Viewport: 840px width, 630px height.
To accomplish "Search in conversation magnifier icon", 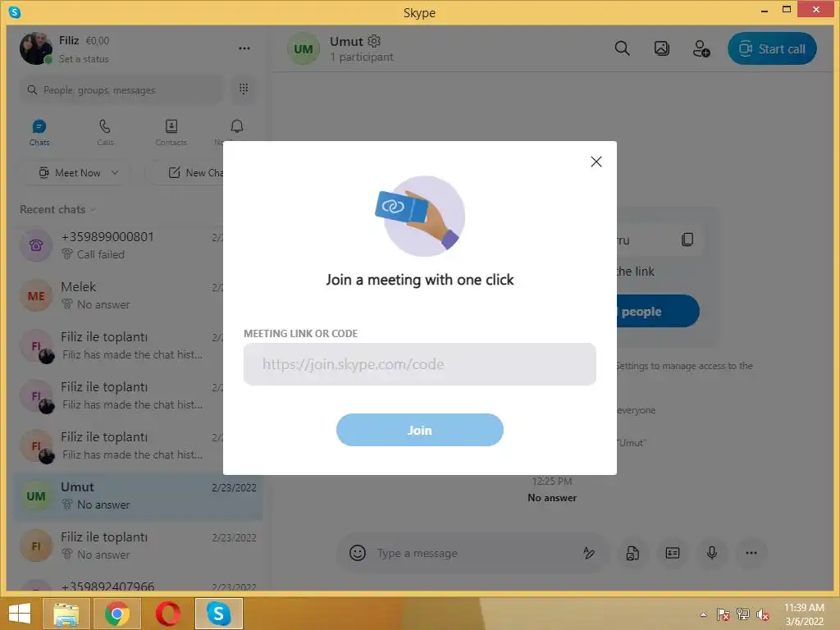I will point(622,48).
